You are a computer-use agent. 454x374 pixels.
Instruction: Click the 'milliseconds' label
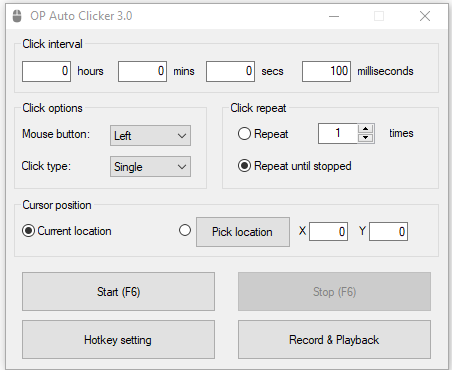coord(385,71)
